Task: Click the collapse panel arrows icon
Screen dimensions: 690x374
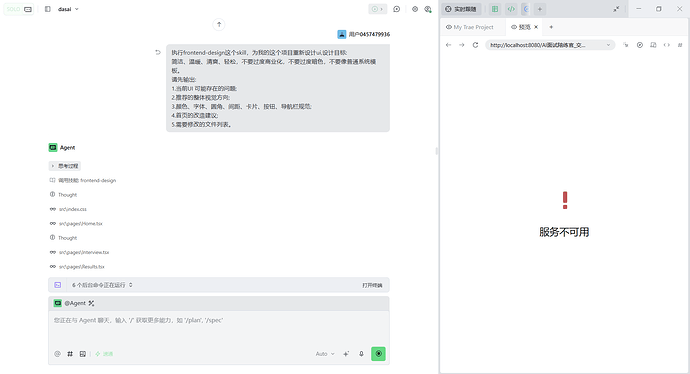Action: (616, 9)
